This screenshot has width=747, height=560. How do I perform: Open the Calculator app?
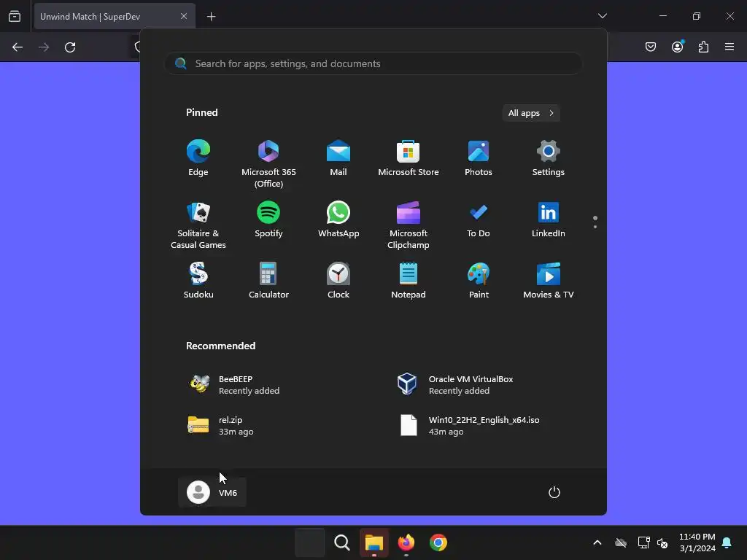point(268,281)
